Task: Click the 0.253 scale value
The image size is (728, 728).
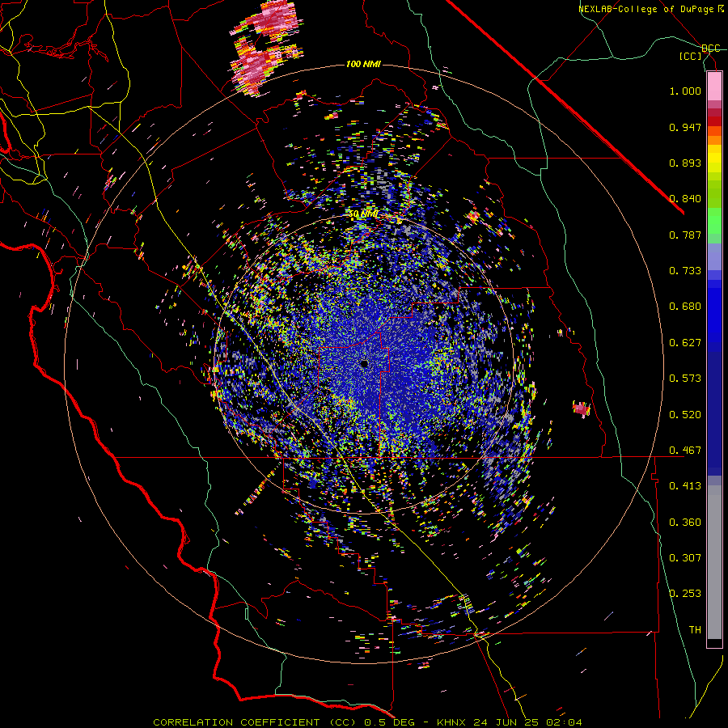Action: (685, 594)
